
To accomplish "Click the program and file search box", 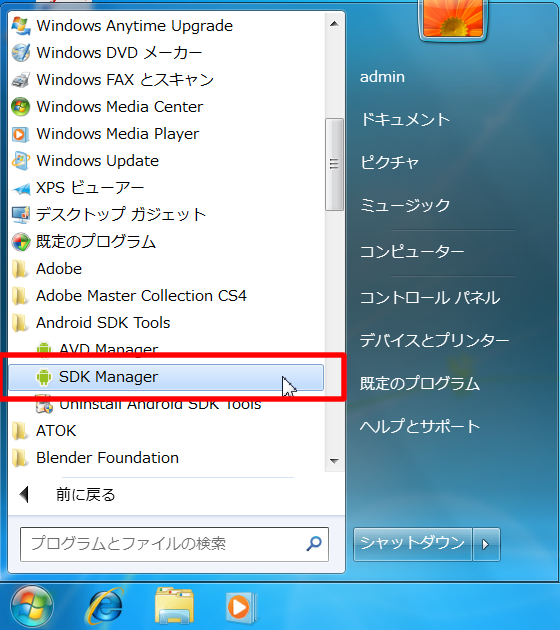I will point(174,544).
